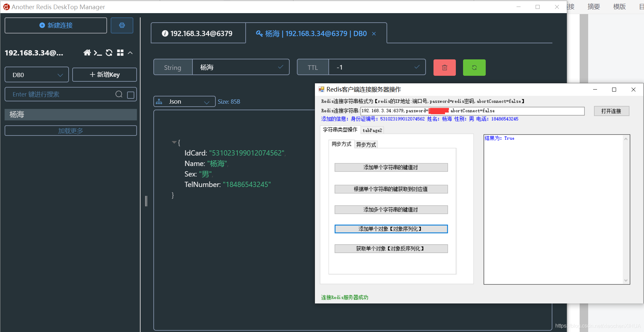This screenshot has width=644, height=332.
Task: Reload the value with green refresh icon
Action: tap(474, 67)
